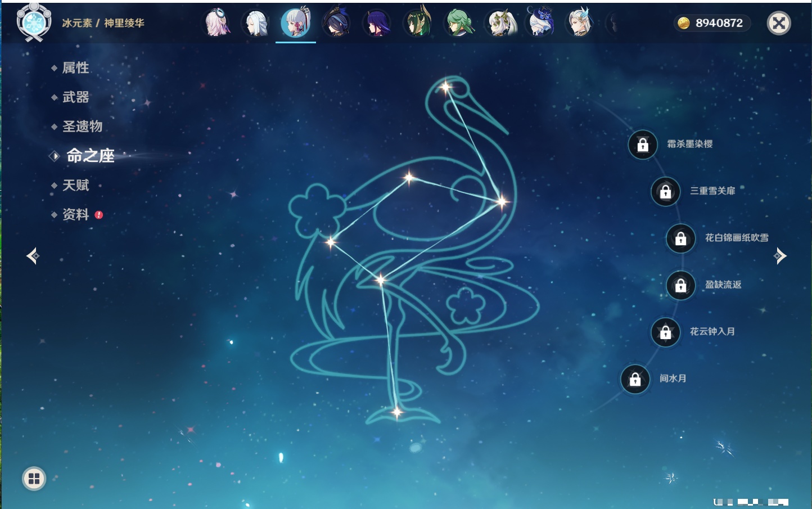Click the lock icon for 花云钟入月
The width and height of the screenshot is (812, 509).
pos(665,332)
